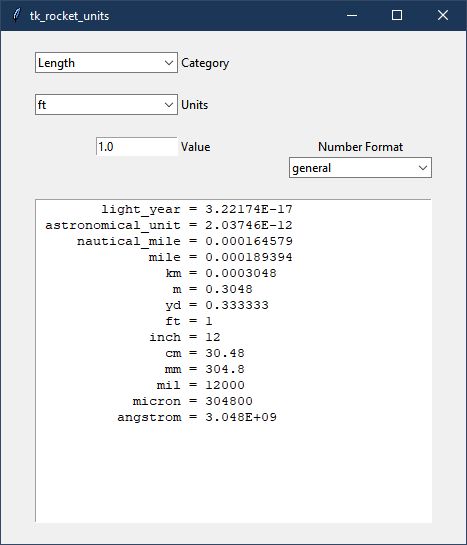The width and height of the screenshot is (467, 545).
Task: Click the light_year = 3.22174E-17 row
Action: coord(197,209)
